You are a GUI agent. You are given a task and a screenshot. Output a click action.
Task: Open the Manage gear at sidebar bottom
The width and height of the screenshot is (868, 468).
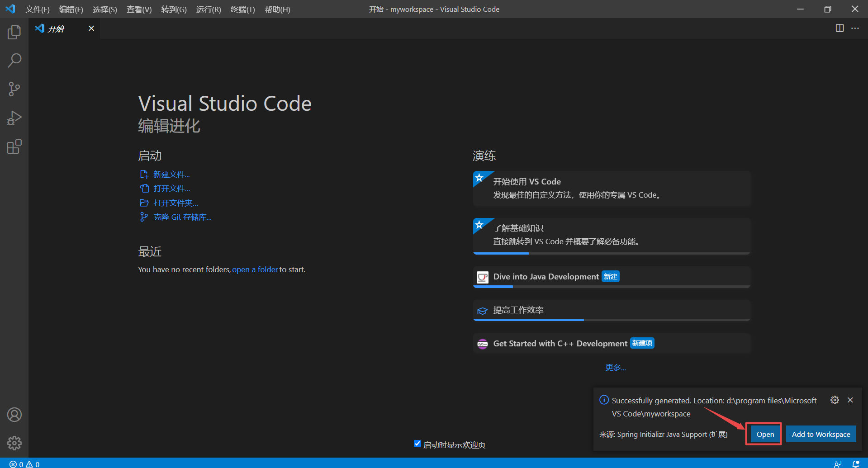14,443
